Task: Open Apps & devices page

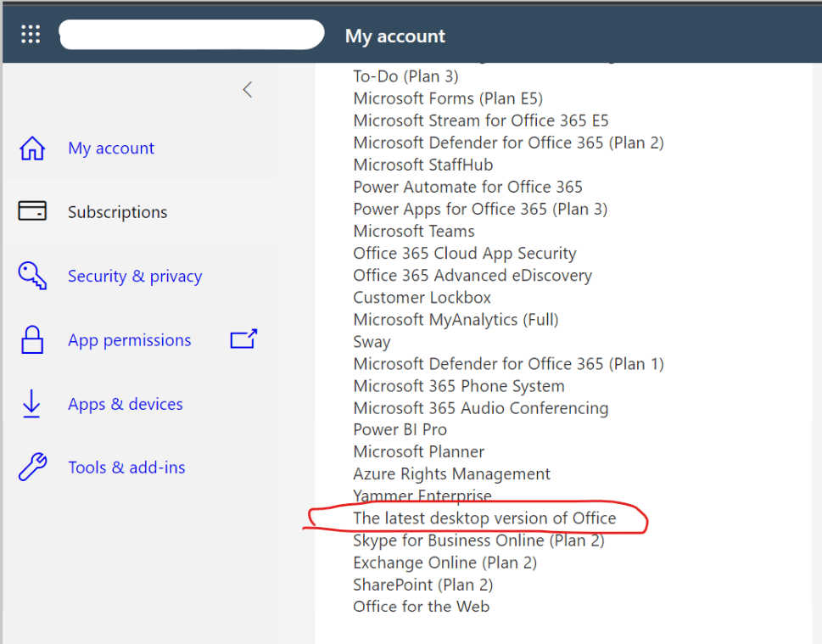Action: click(x=126, y=405)
